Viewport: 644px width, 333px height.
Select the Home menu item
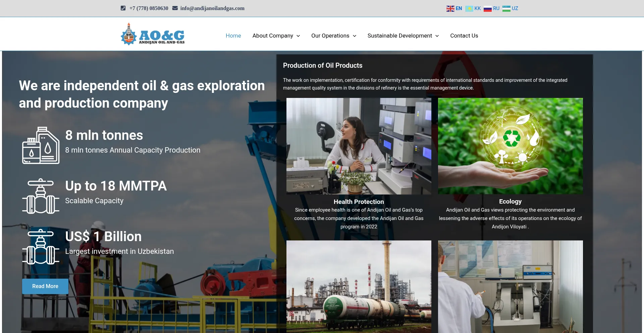tap(233, 36)
